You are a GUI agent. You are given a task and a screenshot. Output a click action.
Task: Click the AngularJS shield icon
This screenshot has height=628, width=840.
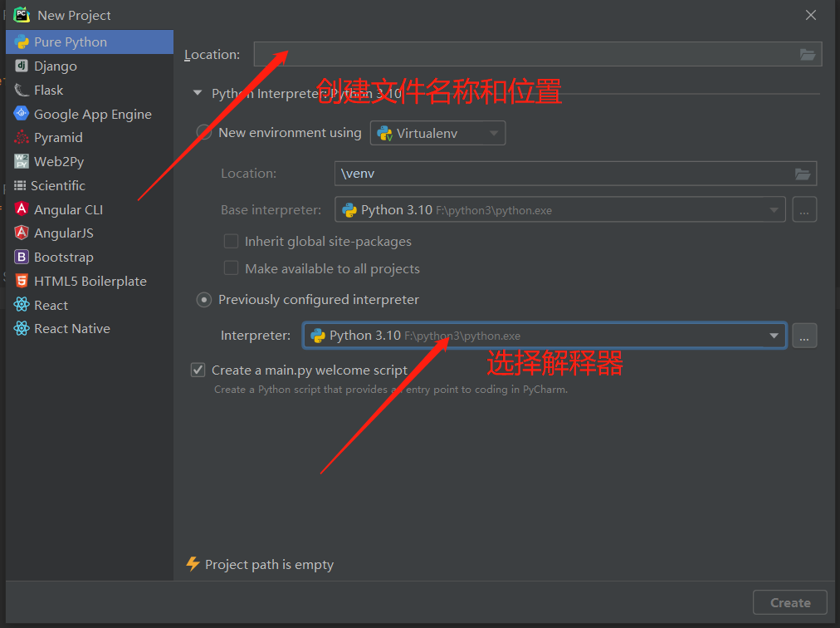[x=22, y=233]
